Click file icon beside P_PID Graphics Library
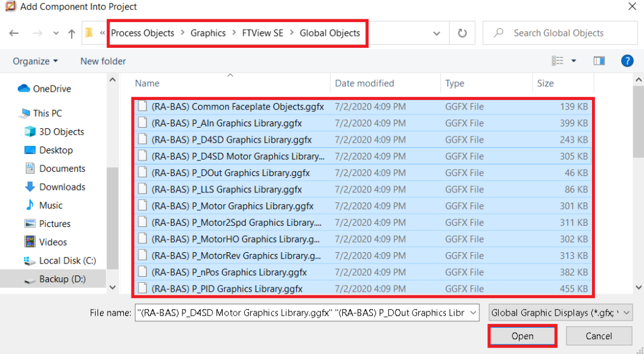644x354 pixels. 143,288
